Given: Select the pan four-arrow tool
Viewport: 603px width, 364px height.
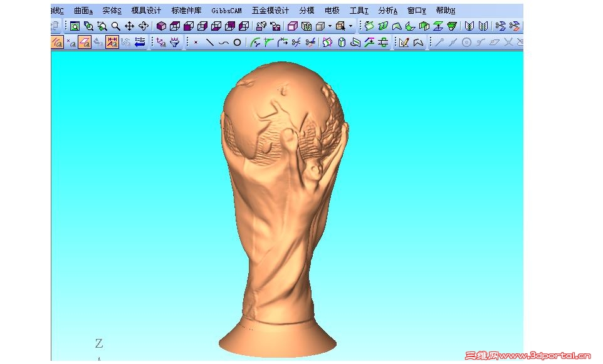Looking at the screenshot, I should (129, 26).
